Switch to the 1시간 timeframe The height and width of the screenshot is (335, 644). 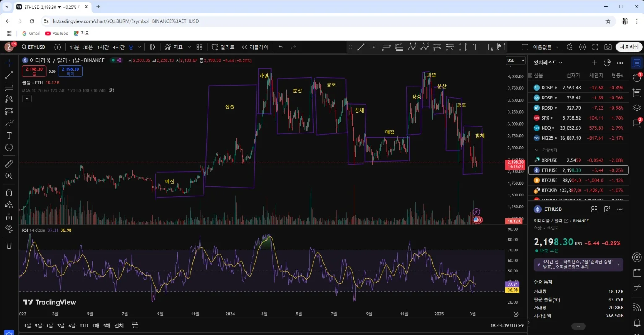[x=103, y=47]
